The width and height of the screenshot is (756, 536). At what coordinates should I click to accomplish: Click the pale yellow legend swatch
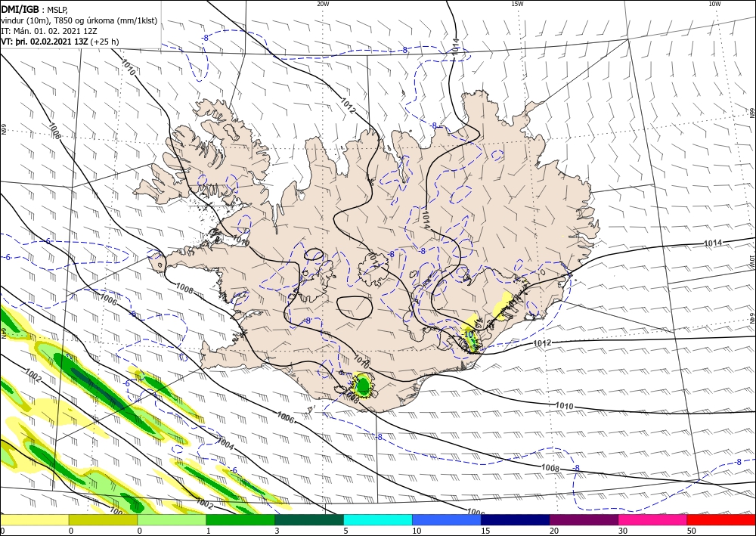point(34,520)
